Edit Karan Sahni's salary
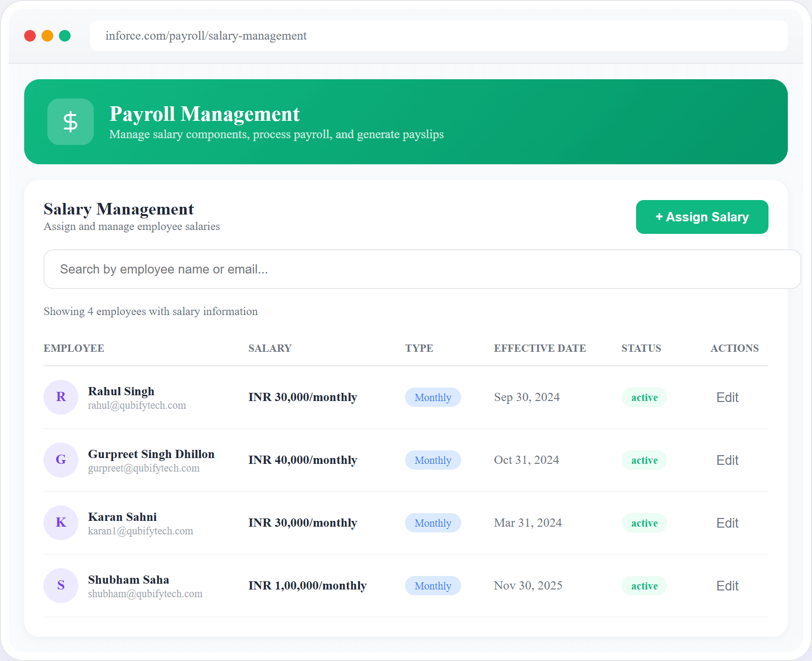 [x=727, y=523]
